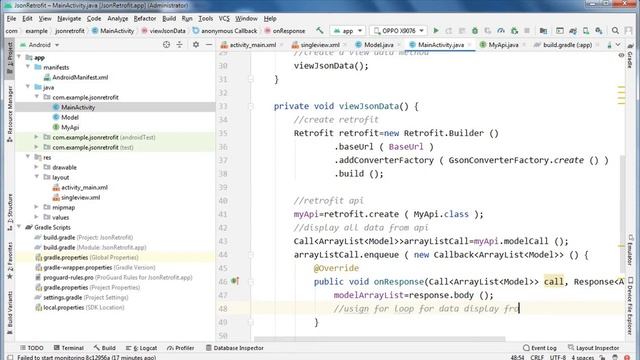The image size is (640, 360).
Task: Open the Structure side tab
Action: tap(9, 212)
